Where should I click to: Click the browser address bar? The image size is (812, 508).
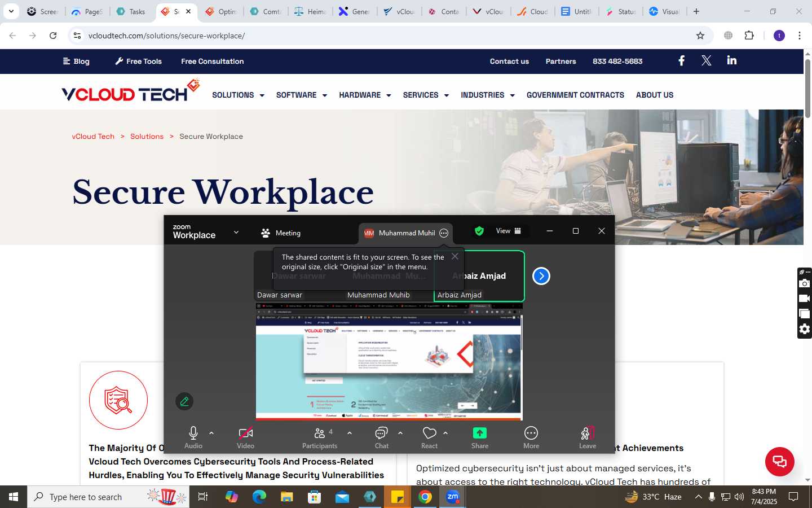389,36
